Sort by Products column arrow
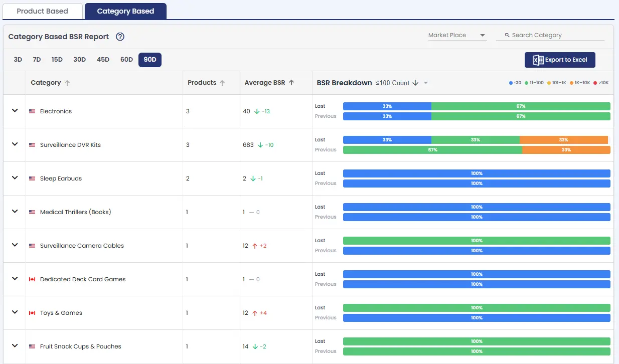 [x=222, y=83]
